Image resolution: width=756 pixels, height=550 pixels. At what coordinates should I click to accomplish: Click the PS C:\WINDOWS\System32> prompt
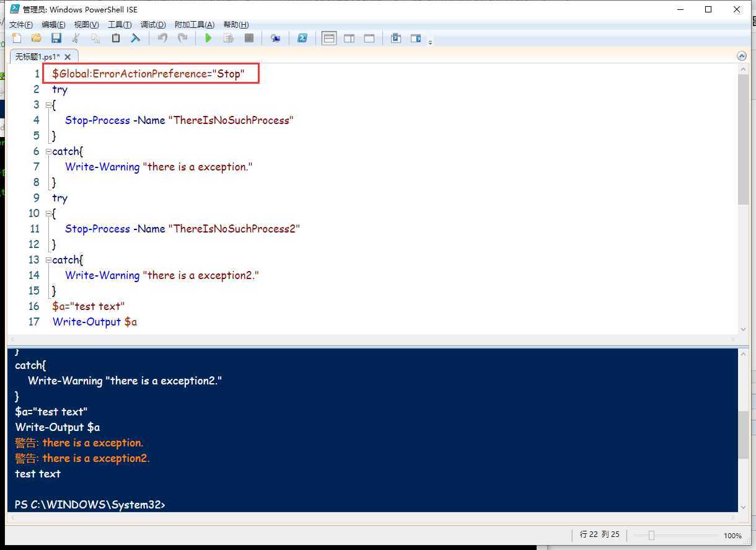point(90,505)
